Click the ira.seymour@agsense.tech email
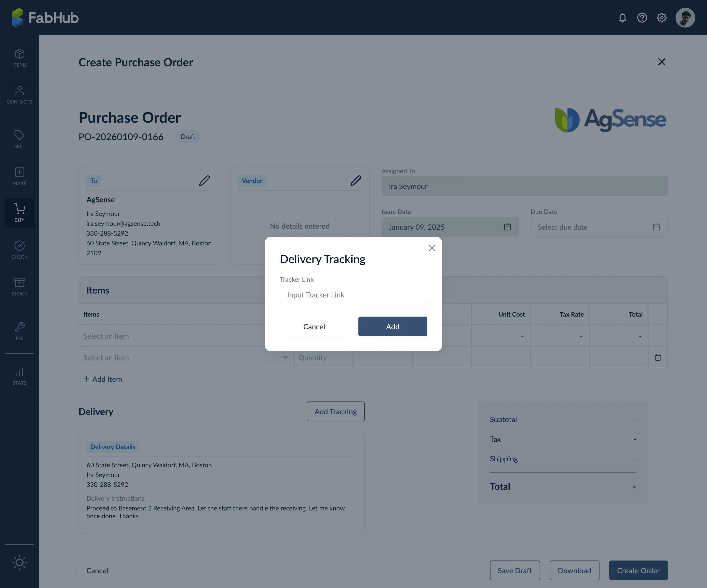Image resolution: width=707 pixels, height=588 pixels. point(123,224)
